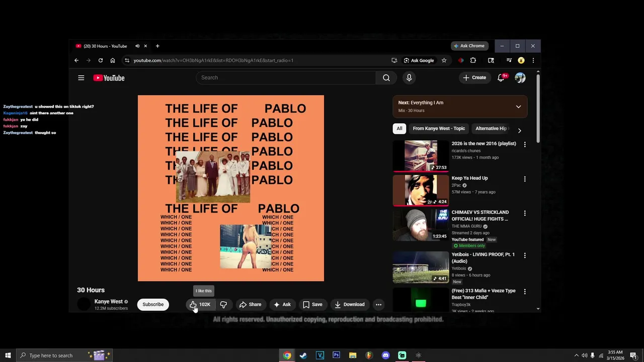
Task: Show hidden system tray icons
Action: 577,355
